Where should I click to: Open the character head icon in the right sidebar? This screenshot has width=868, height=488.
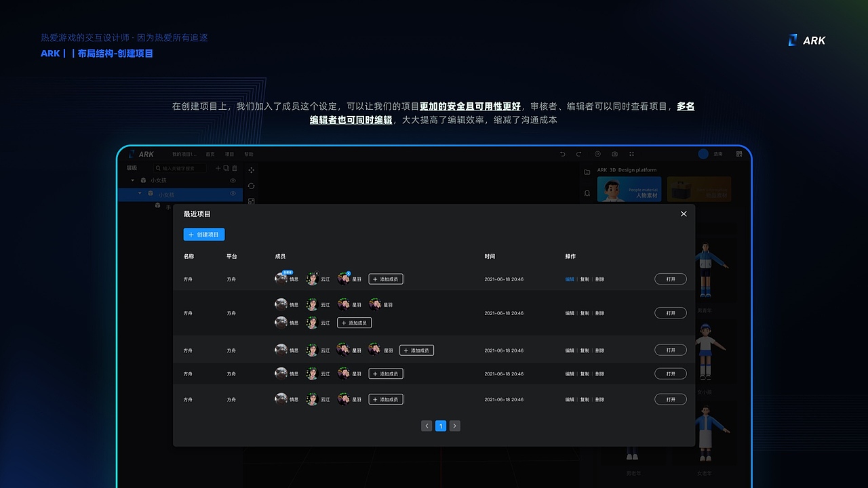(587, 193)
